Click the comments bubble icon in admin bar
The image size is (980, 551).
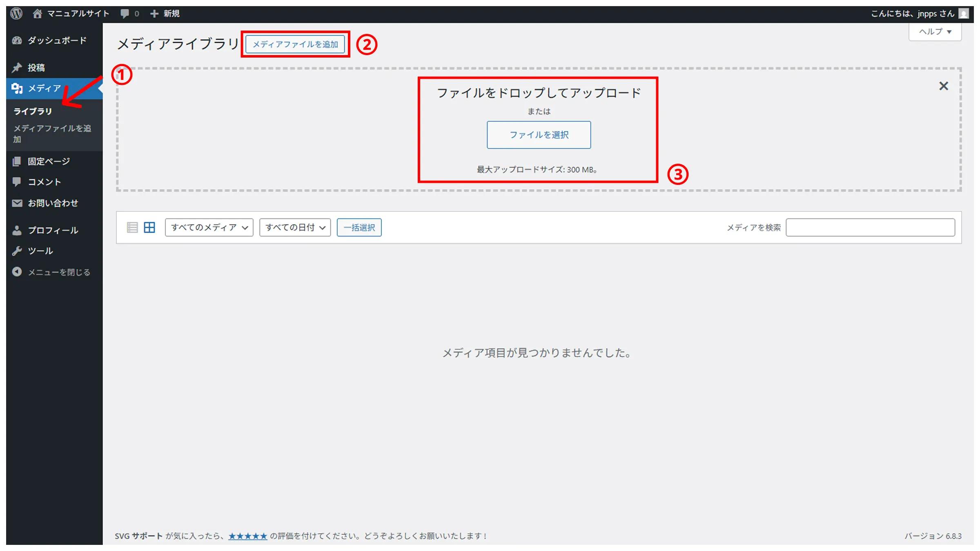[x=125, y=13]
